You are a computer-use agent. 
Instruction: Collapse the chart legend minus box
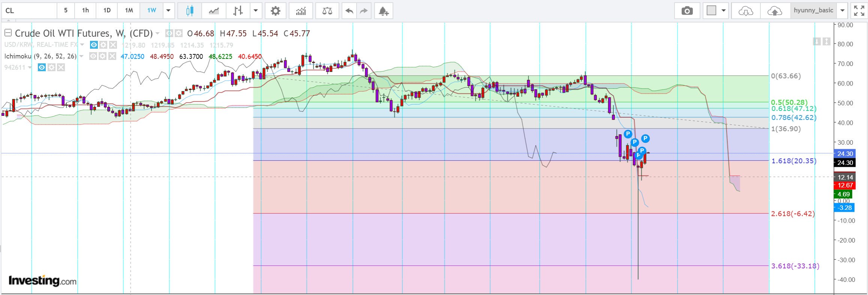click(x=8, y=33)
